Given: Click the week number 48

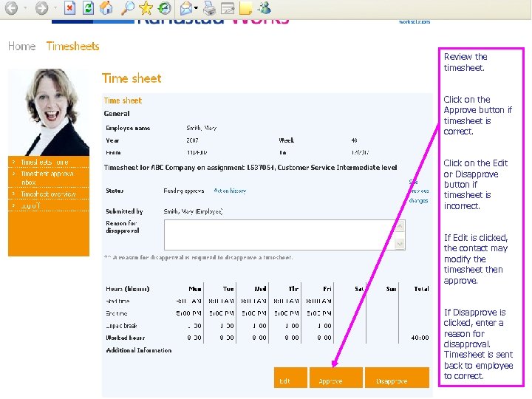Looking at the screenshot, I should point(354,140).
